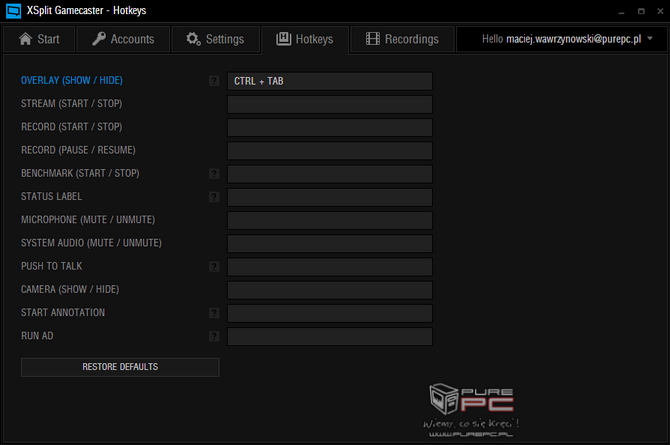Open help for Run Ad
Image resolution: width=670 pixels, height=445 pixels.
214,336
